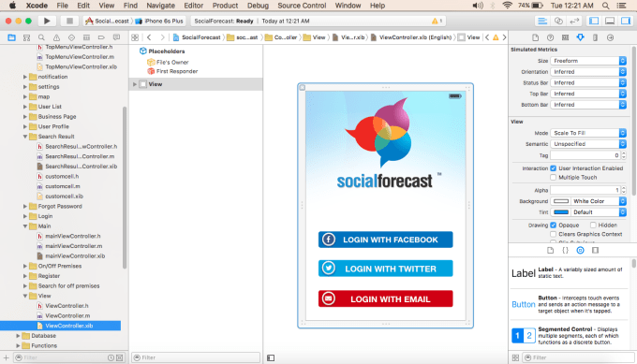The width and height of the screenshot is (637, 364).
Task: Select the LOGIN WITH FACEBOOK button
Action: (x=386, y=240)
